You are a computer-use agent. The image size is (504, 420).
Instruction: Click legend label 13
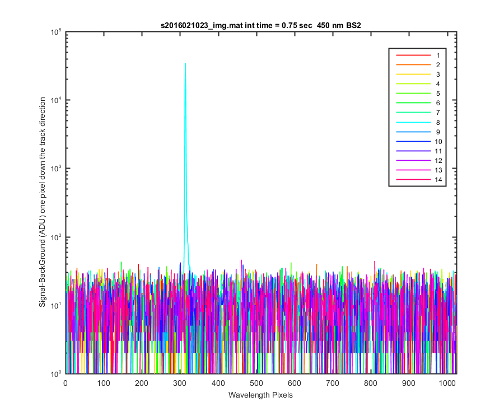[x=438, y=170]
